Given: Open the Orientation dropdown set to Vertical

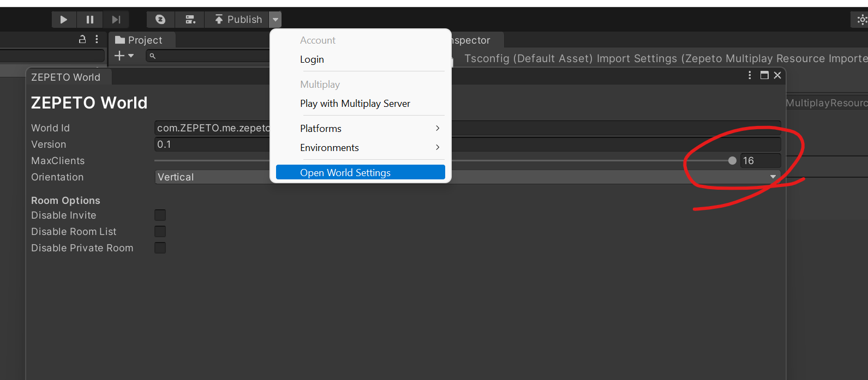Looking at the screenshot, I should click(468, 177).
